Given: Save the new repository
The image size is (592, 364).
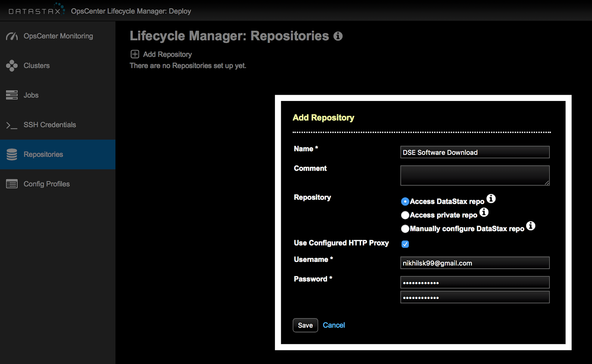Looking at the screenshot, I should 305,325.
